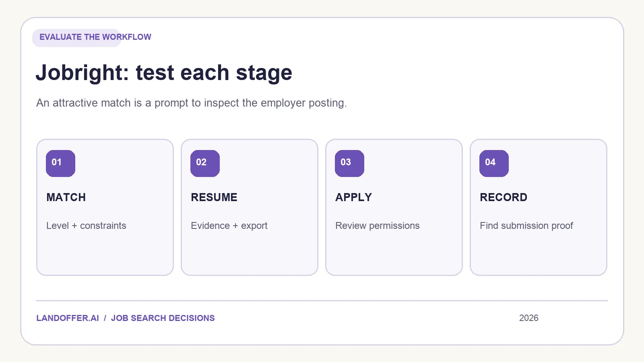Click the "Evidence + export" text
The image size is (644, 362).
click(x=229, y=226)
